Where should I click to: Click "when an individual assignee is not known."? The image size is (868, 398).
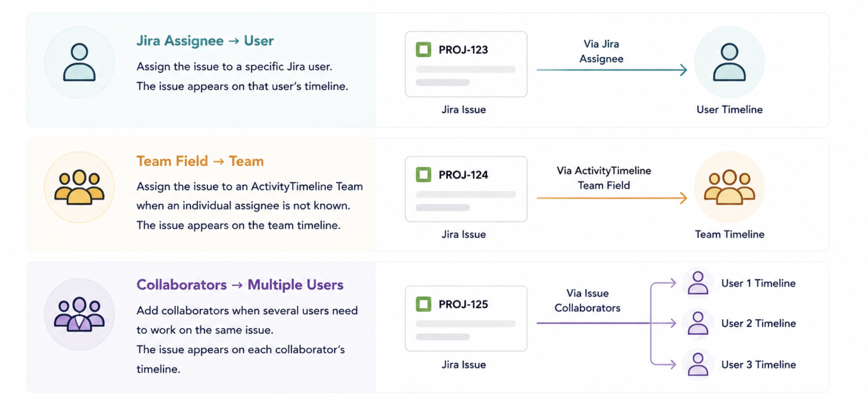(x=243, y=206)
